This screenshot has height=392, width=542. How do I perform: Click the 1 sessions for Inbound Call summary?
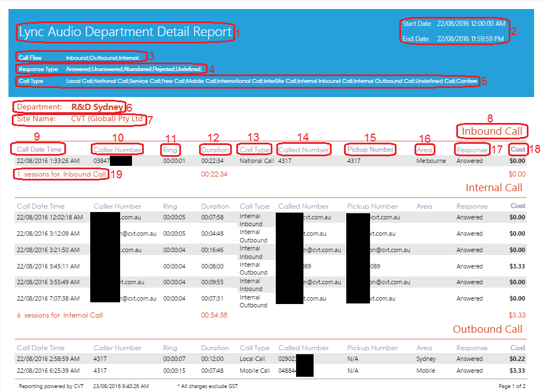61,174
